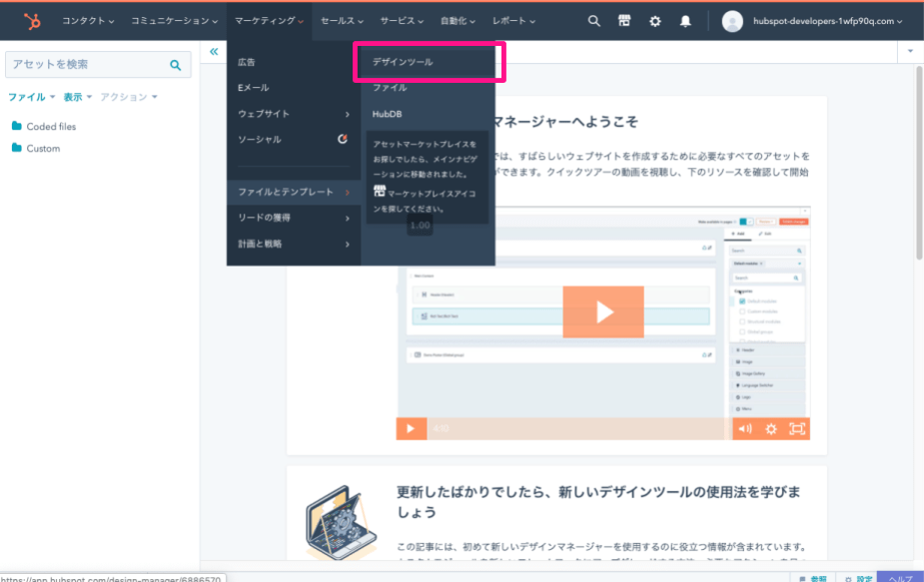Select HubDB in the submenu
Image resolution: width=924 pixels, height=582 pixels.
387,114
